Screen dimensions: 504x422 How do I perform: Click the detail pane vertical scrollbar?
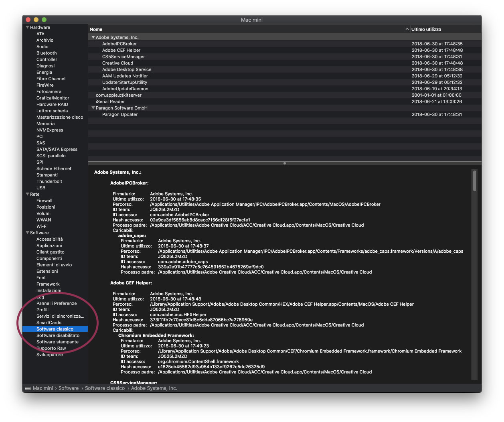(x=475, y=181)
